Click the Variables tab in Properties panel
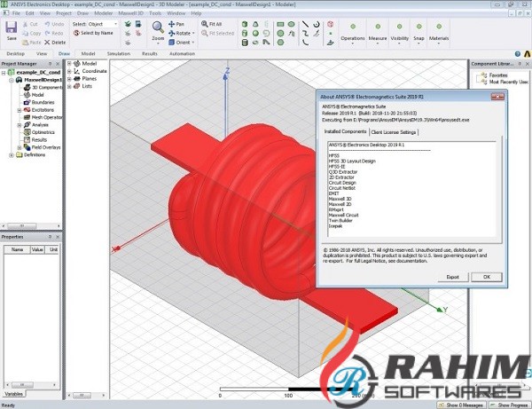This screenshot has width=532, height=409. tap(13, 394)
